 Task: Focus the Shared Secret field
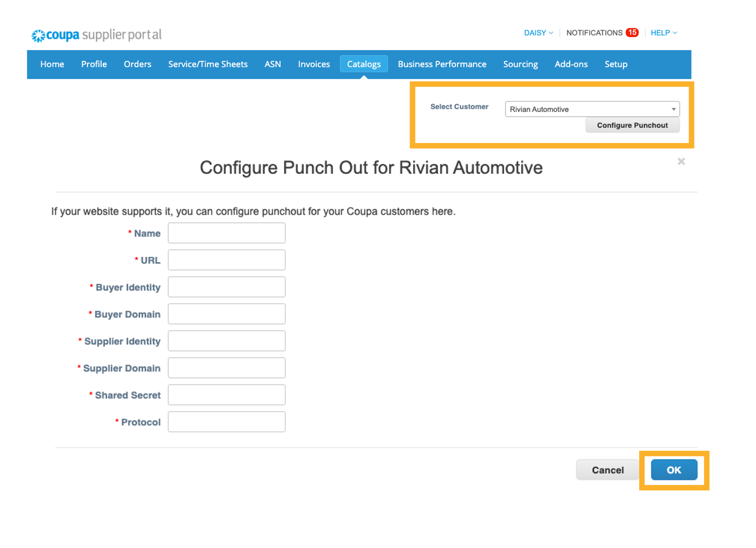(227, 395)
